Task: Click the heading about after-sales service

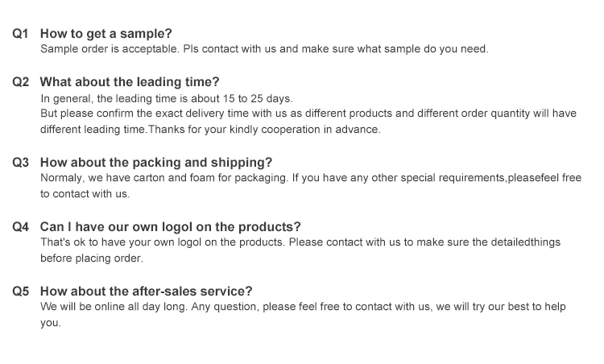Action: click(x=146, y=292)
